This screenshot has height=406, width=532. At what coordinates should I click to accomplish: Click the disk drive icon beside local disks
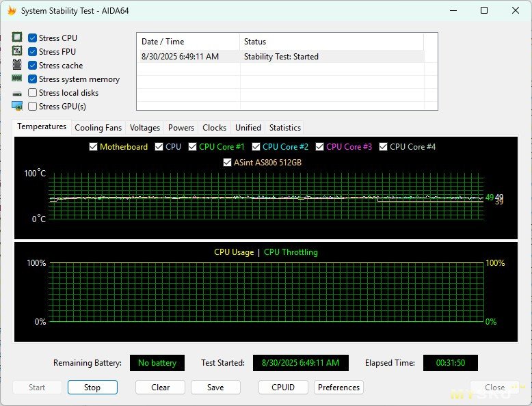(x=17, y=93)
